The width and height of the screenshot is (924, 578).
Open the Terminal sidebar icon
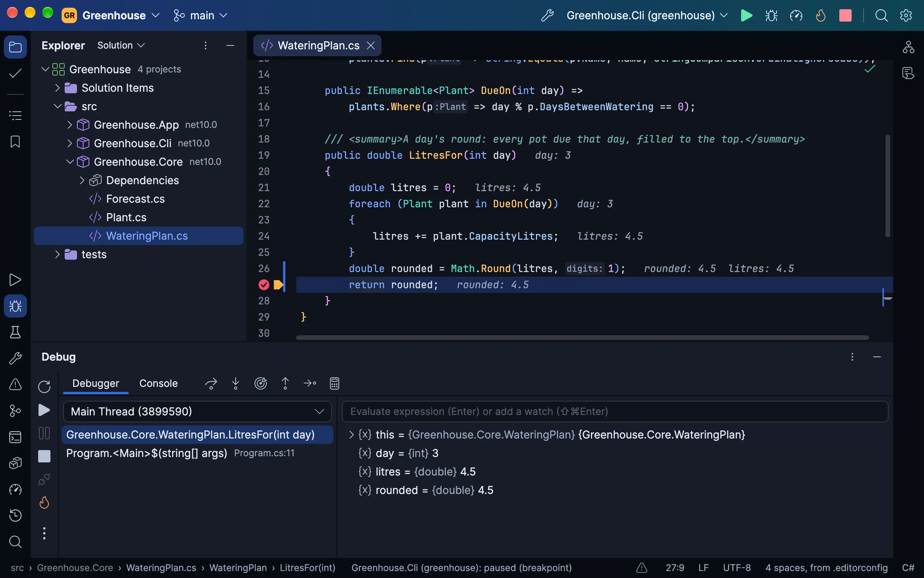pos(15,437)
